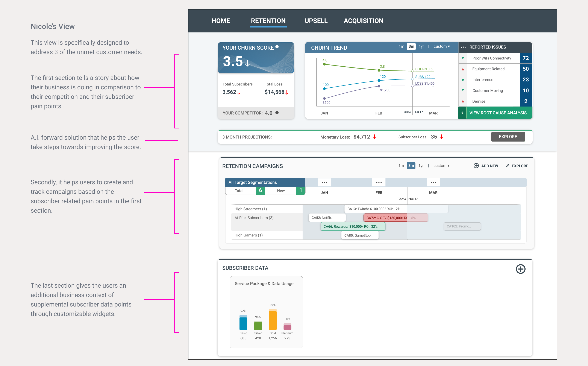
Task: Click Equipment Related up arrow
Action: tap(463, 69)
